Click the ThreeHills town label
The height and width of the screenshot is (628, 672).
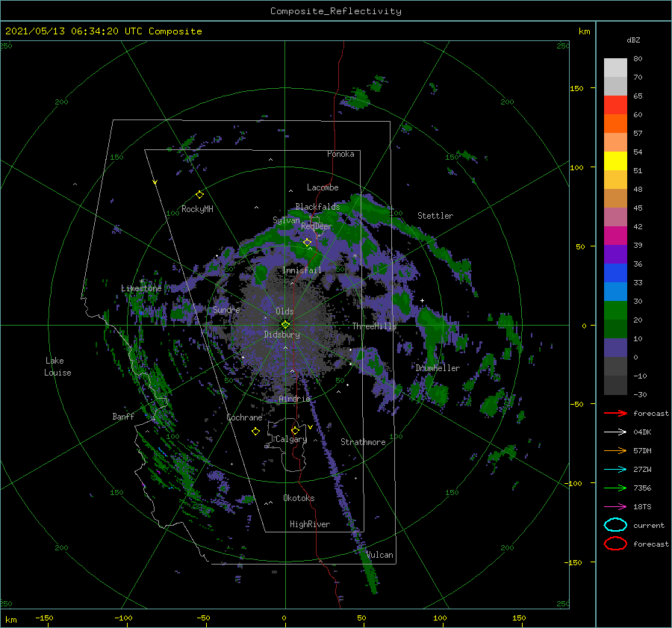[374, 326]
